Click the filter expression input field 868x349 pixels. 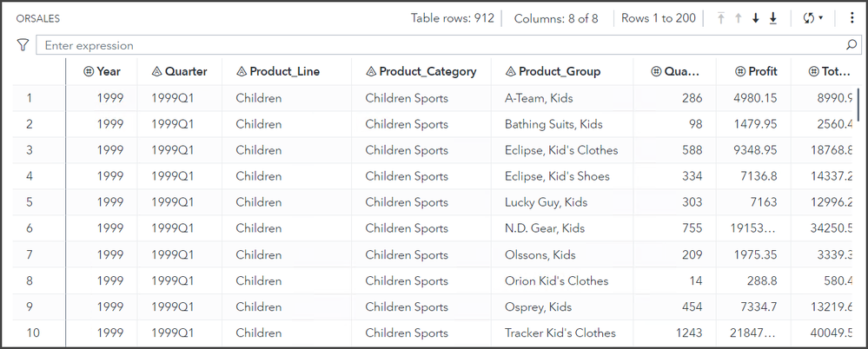click(x=434, y=45)
